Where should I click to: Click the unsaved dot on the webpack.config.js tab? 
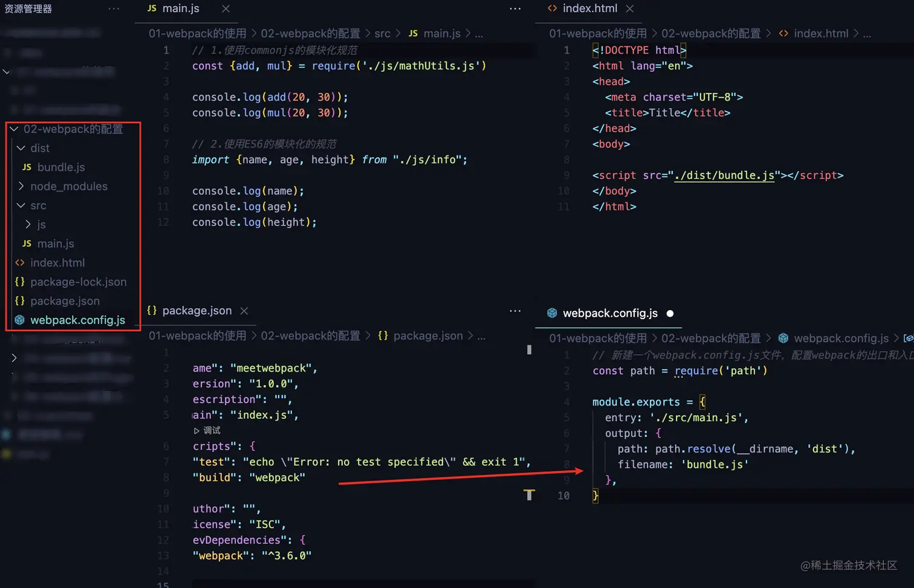click(x=670, y=313)
